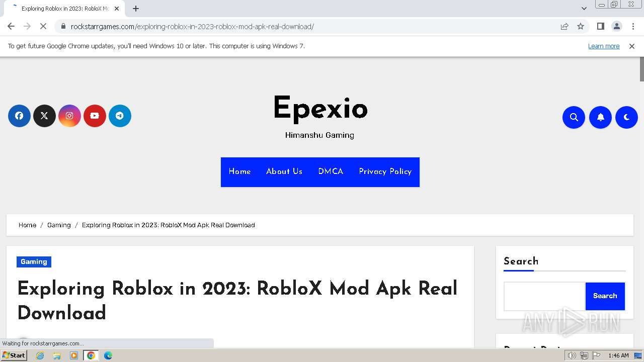644x362 pixels.
Task: Click the article title heading
Action: 237,301
